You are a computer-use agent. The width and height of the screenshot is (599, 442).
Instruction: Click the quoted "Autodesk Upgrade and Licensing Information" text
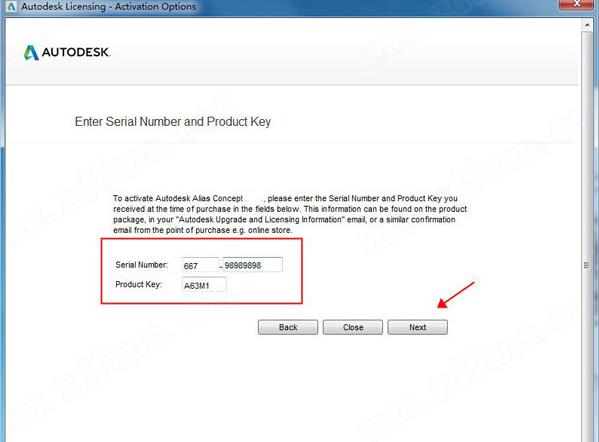tap(261, 220)
